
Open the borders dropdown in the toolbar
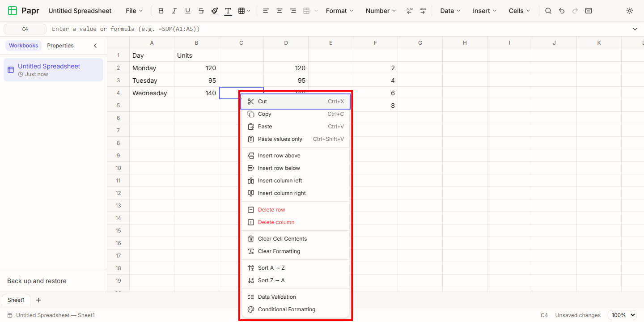[244, 11]
